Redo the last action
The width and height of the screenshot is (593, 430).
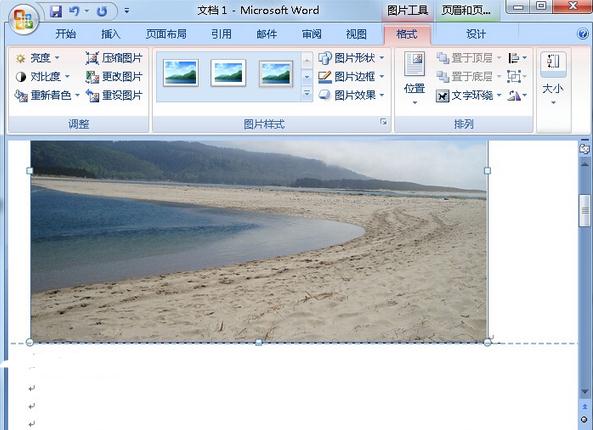(x=102, y=11)
